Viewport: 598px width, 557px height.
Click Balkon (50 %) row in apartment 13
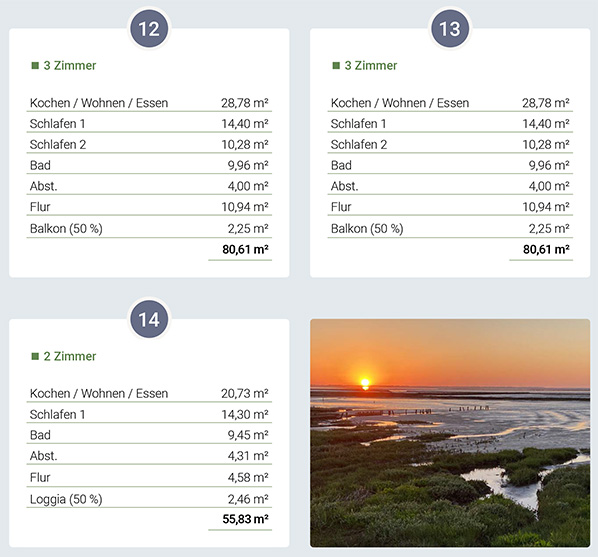[450, 229]
